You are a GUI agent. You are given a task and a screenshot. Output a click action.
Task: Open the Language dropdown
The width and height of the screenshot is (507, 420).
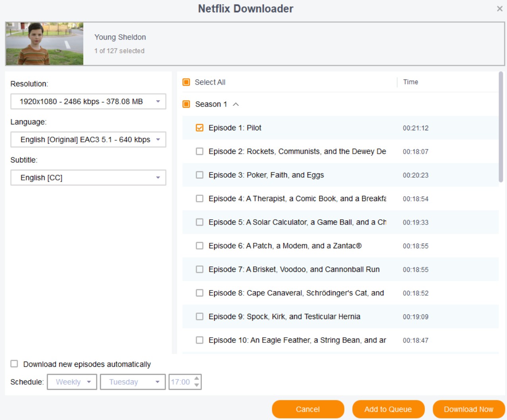(88, 140)
